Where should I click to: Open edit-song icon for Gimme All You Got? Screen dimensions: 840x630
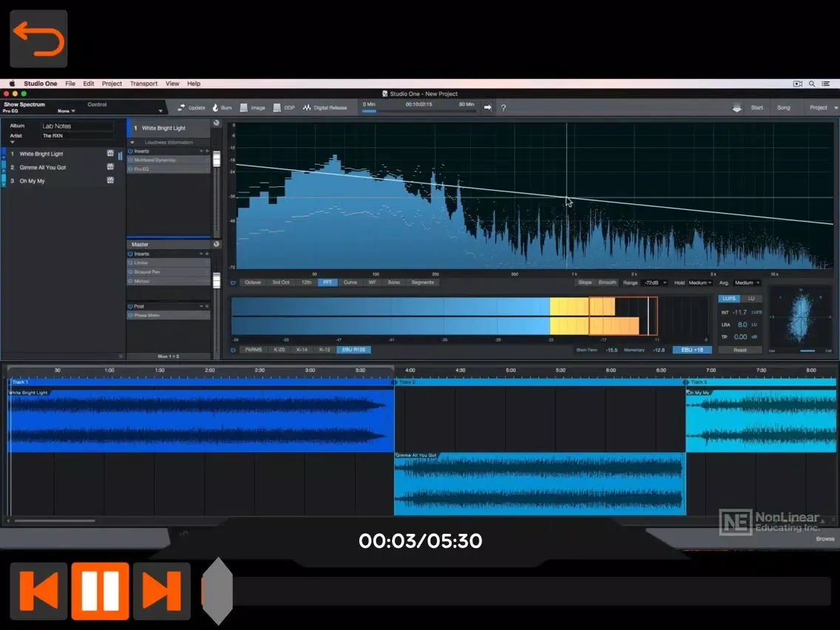(x=110, y=166)
